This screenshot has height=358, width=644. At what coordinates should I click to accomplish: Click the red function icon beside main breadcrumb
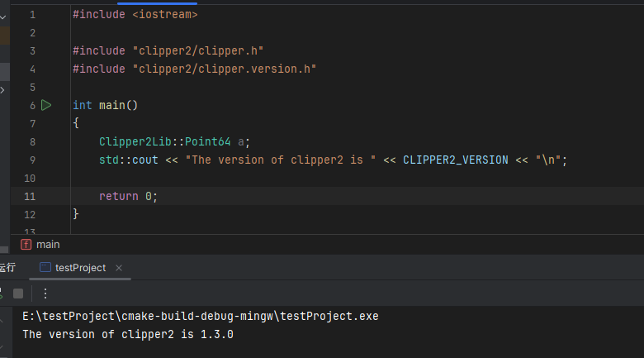(26, 244)
